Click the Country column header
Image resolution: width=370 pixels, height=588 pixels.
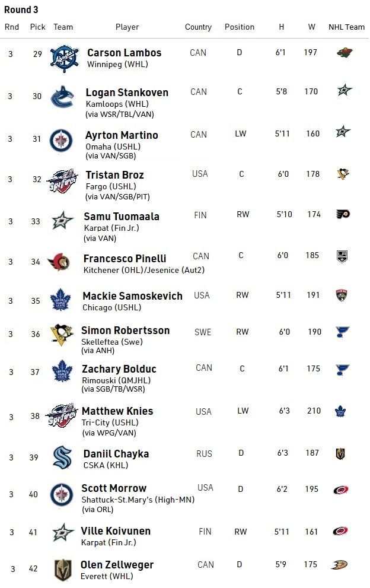coord(198,27)
